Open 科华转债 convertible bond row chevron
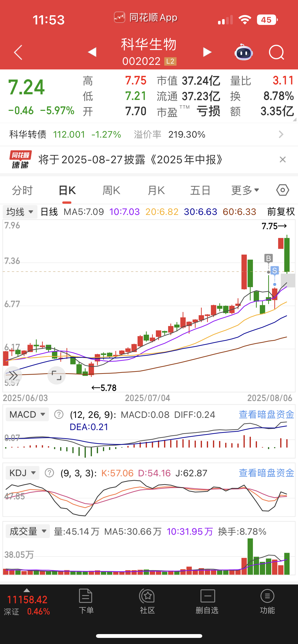This screenshot has height=644, width=298. tap(281, 134)
